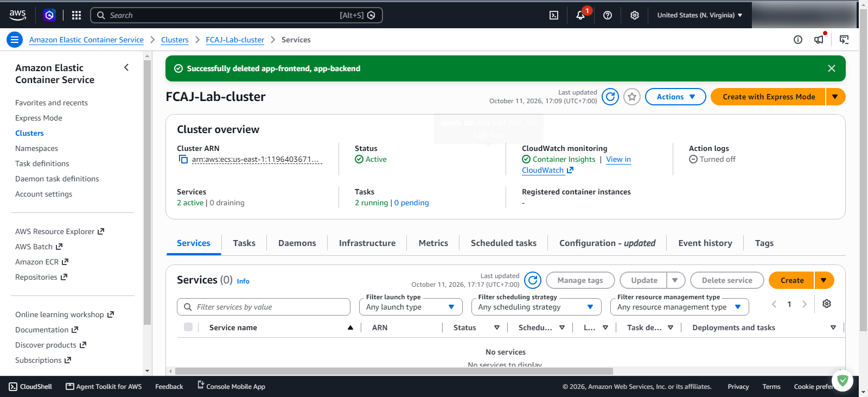Open services table preferences gear
The image size is (868, 397).
coord(827,304)
